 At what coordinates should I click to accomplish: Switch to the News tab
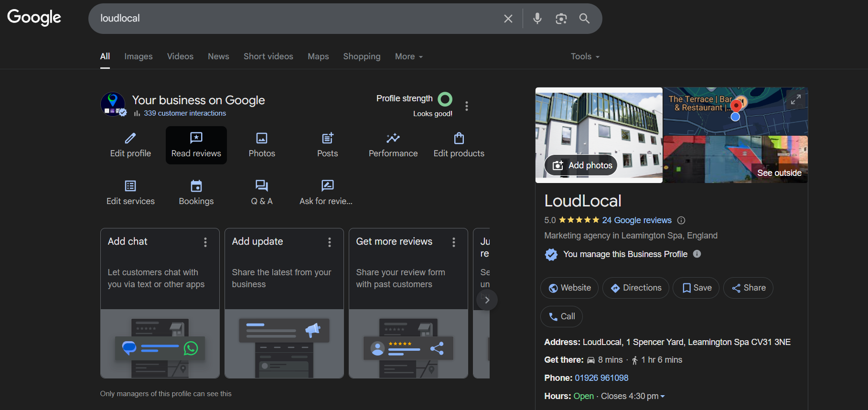(x=218, y=56)
